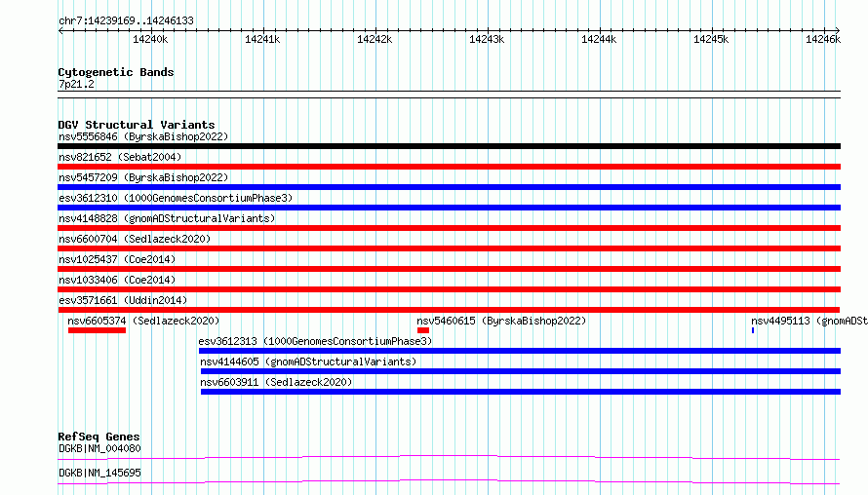868x495 pixels.
Task: Click the 7p21.2 band label
Action: point(76,84)
